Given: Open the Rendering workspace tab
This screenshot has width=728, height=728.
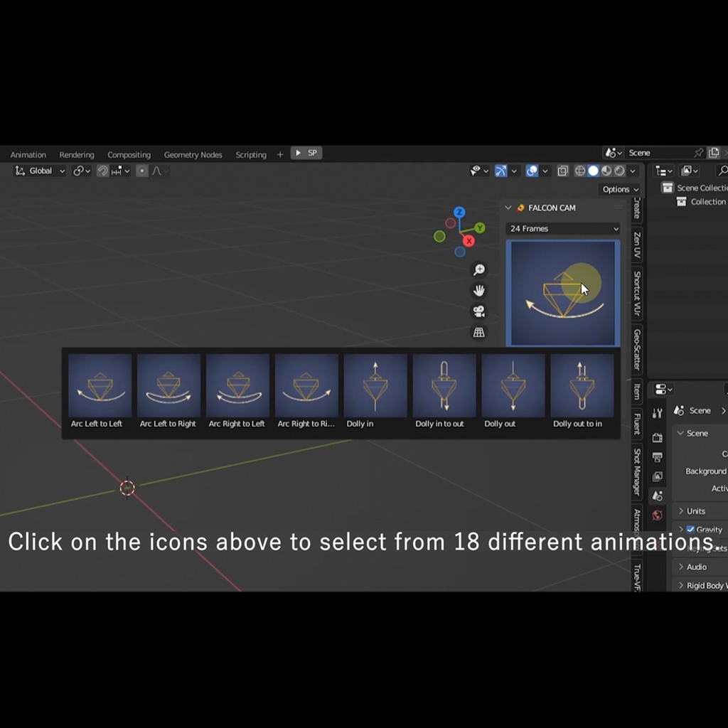Looking at the screenshot, I should click(x=77, y=154).
